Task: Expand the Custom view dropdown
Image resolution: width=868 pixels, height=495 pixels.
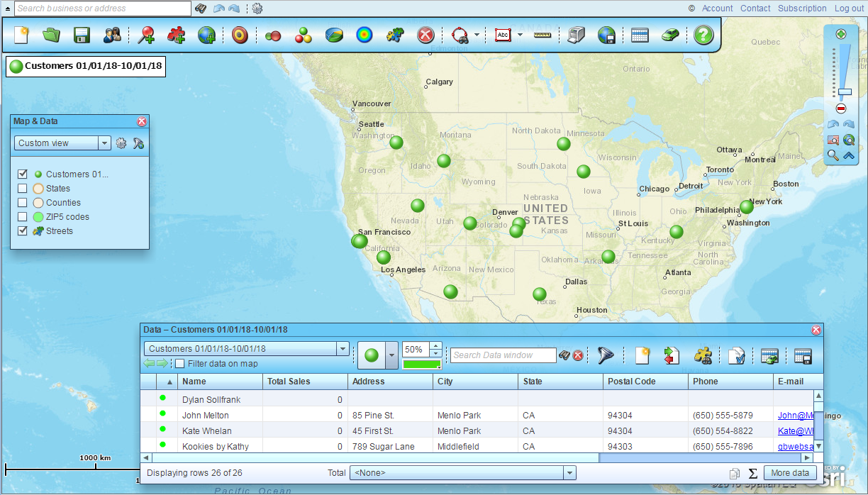Action: (x=105, y=143)
